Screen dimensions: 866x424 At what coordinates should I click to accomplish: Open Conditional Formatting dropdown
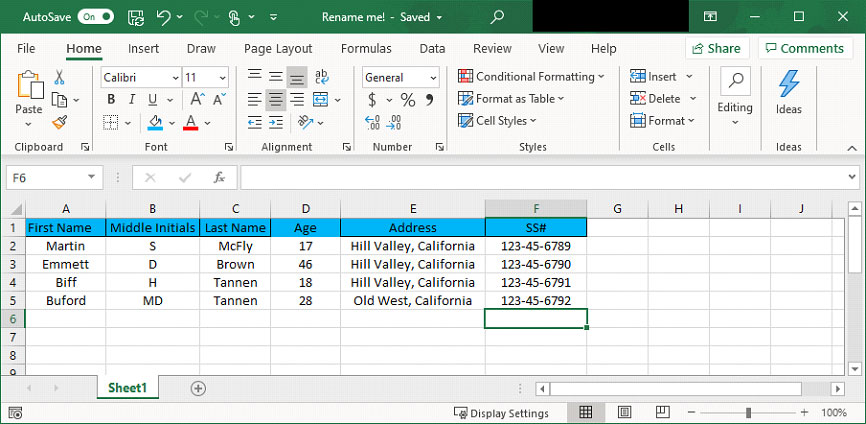(x=531, y=77)
